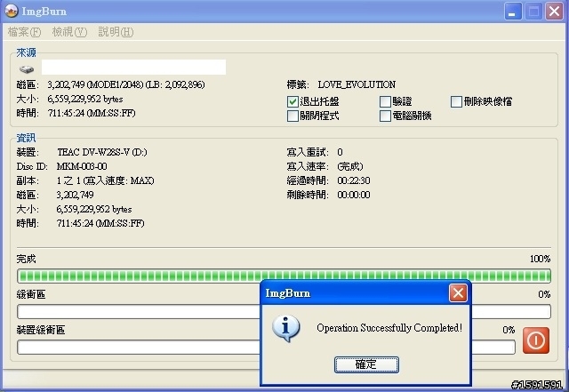
Task: Click the ImgBurn app icon in title bar
Action: (x=12, y=11)
